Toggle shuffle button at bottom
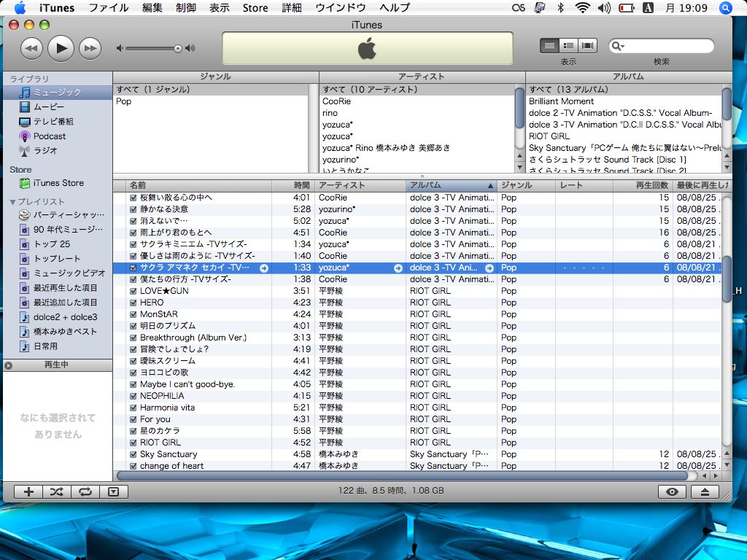Viewport: 747px width, 560px height. click(57, 492)
